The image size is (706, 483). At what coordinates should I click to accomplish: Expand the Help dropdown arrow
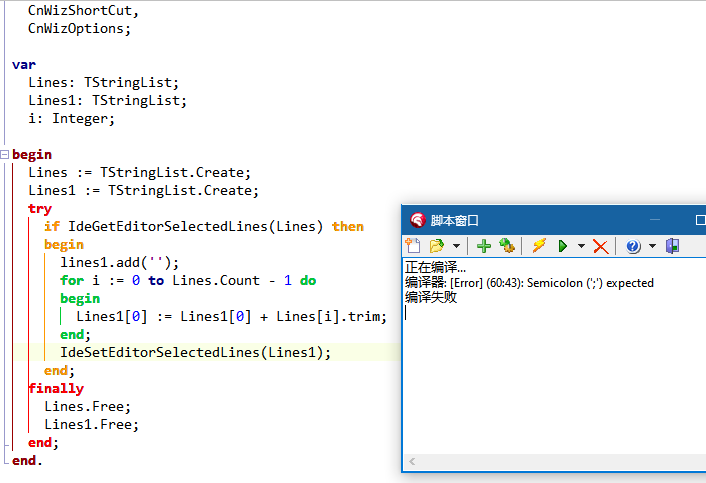pyautogui.click(x=652, y=246)
